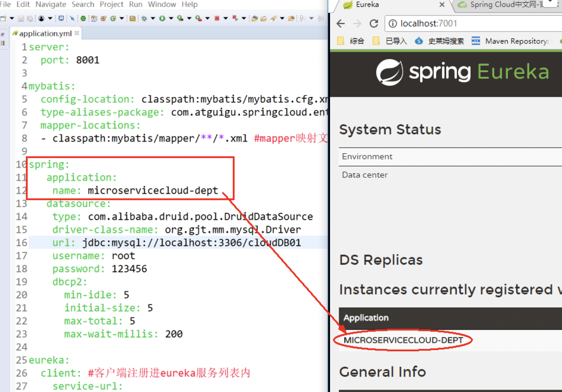Click the monitor console toolbar icon

[61, 18]
